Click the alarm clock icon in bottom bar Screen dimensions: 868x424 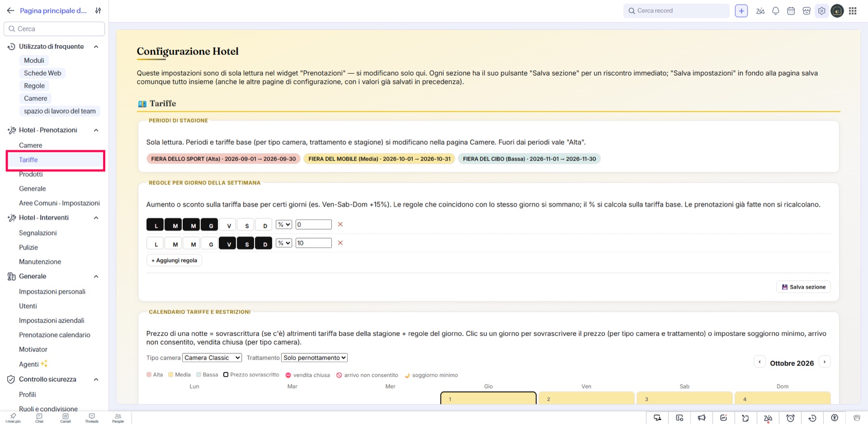click(x=790, y=418)
